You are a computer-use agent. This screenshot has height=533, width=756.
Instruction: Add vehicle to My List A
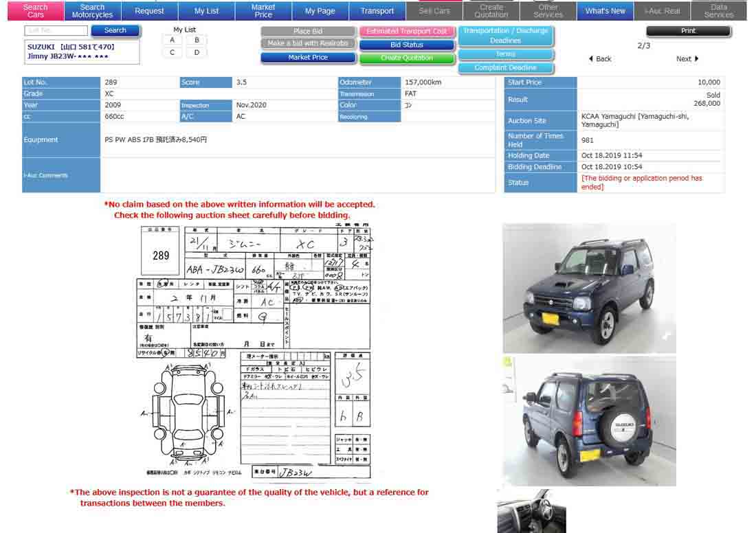pyautogui.click(x=172, y=40)
